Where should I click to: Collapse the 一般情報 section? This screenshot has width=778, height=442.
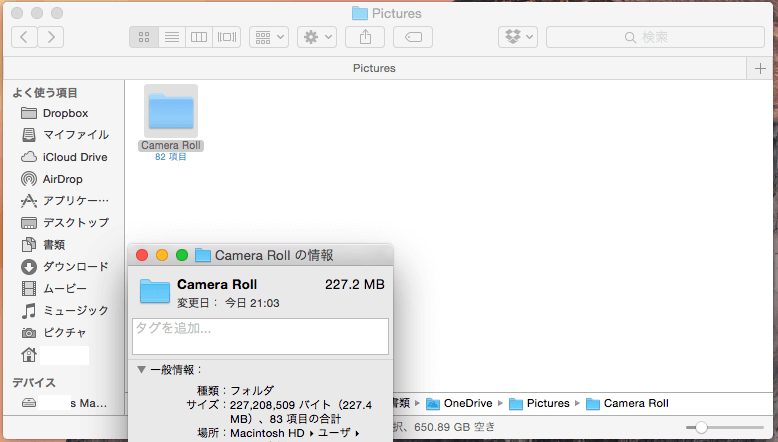[x=141, y=370]
